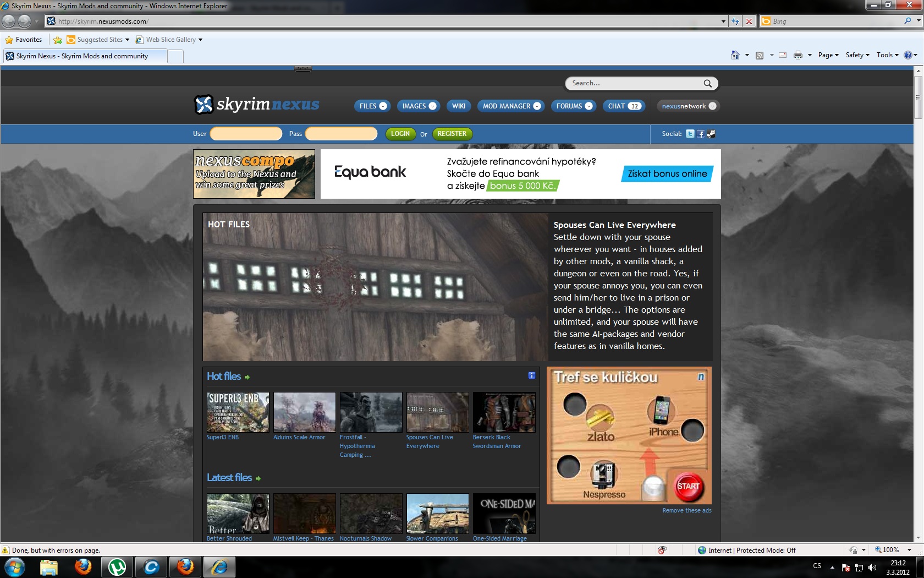Click the Favorites button
The height and width of the screenshot is (578, 924).
(x=24, y=40)
